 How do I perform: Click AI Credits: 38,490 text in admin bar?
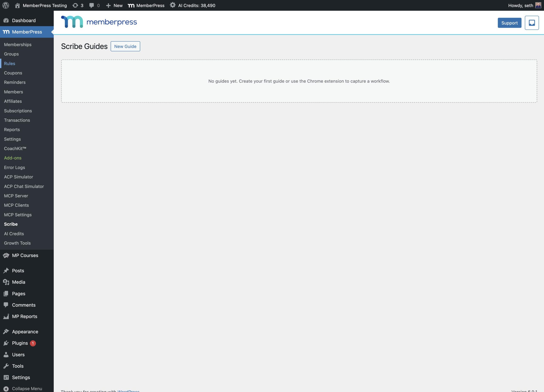click(197, 5)
